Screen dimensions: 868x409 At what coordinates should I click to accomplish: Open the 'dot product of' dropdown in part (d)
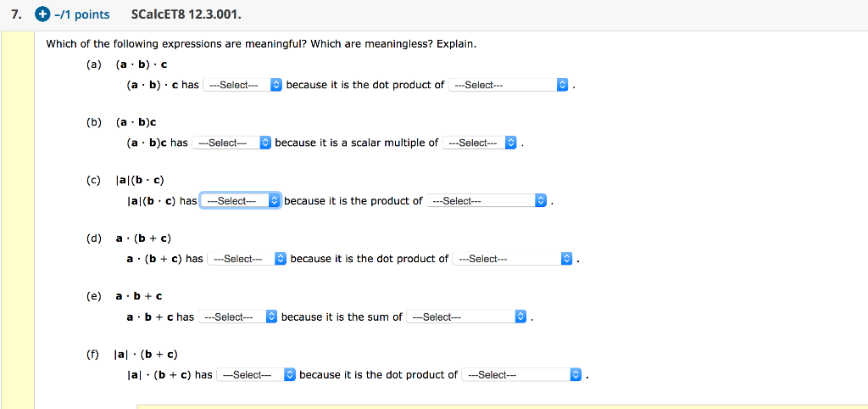pos(512,259)
